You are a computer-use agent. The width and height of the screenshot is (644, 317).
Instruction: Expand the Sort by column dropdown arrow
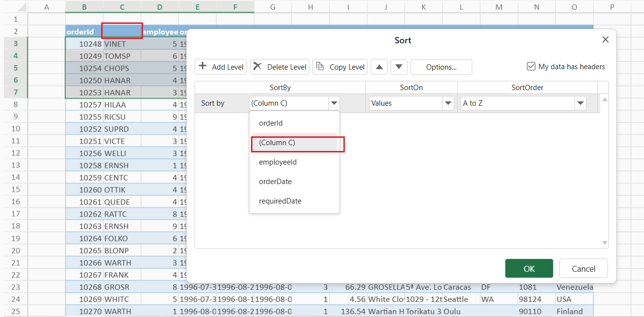(334, 103)
